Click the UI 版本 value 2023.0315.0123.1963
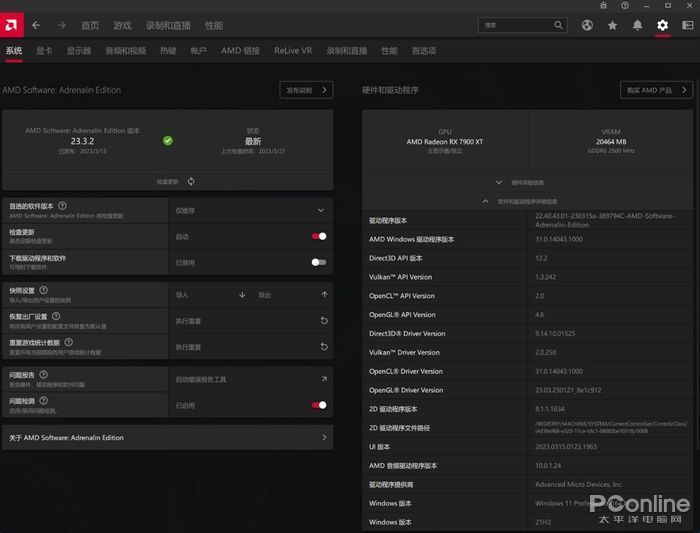 (x=566, y=446)
